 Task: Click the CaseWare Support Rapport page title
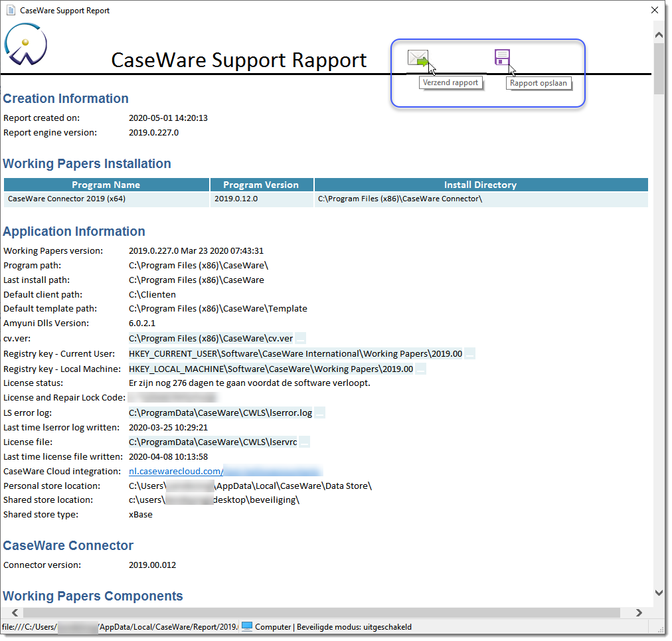(238, 60)
